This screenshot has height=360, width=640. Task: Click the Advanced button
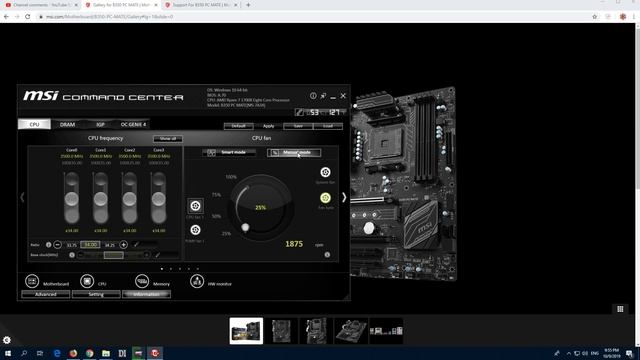click(x=46, y=294)
